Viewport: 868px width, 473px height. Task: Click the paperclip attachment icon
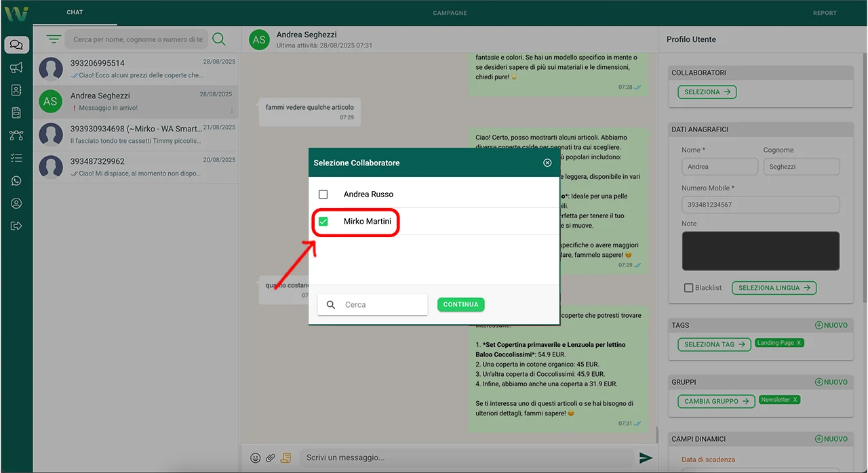(271, 458)
